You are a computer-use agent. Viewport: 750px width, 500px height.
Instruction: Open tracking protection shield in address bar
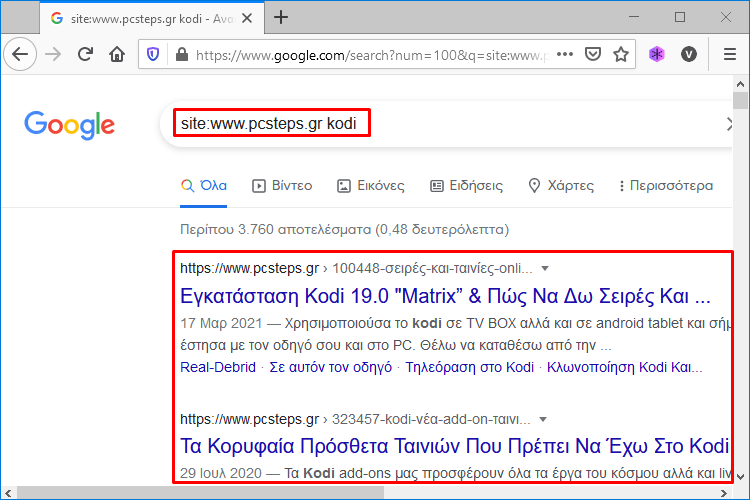153,55
